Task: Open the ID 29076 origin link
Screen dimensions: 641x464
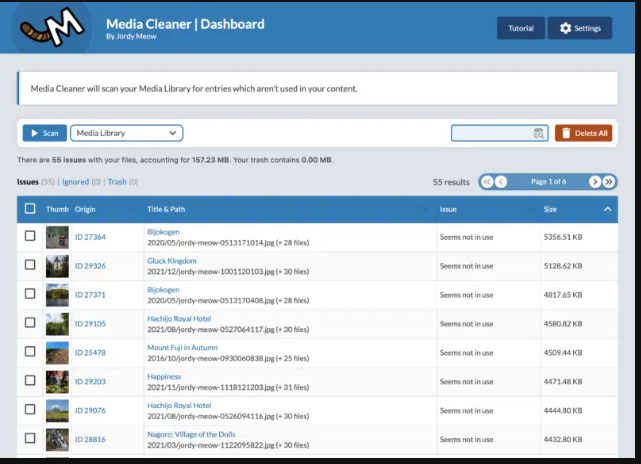Action: coord(90,411)
